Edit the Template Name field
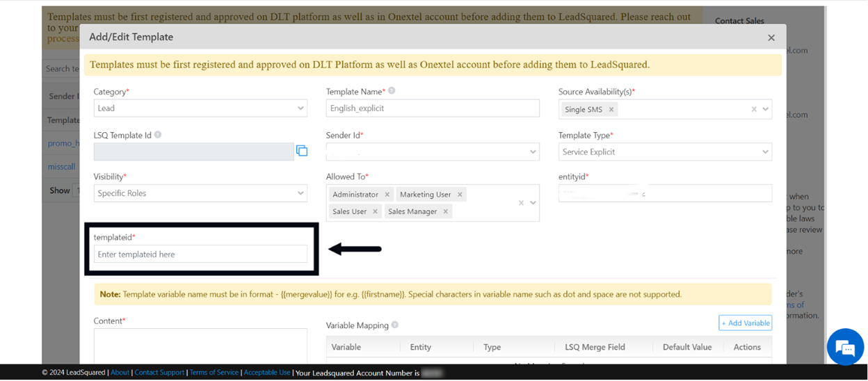The height and width of the screenshot is (381, 868). click(433, 108)
